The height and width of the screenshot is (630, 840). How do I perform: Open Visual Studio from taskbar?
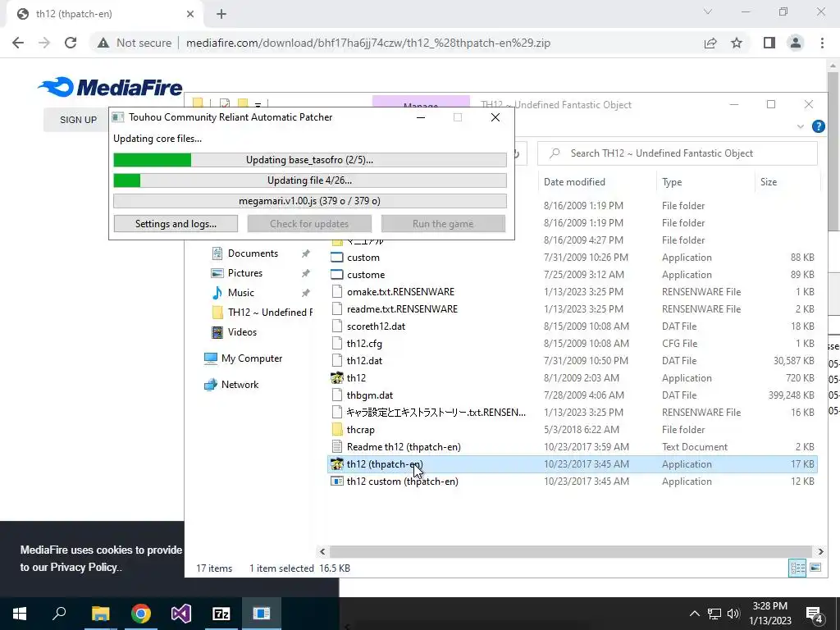(181, 614)
